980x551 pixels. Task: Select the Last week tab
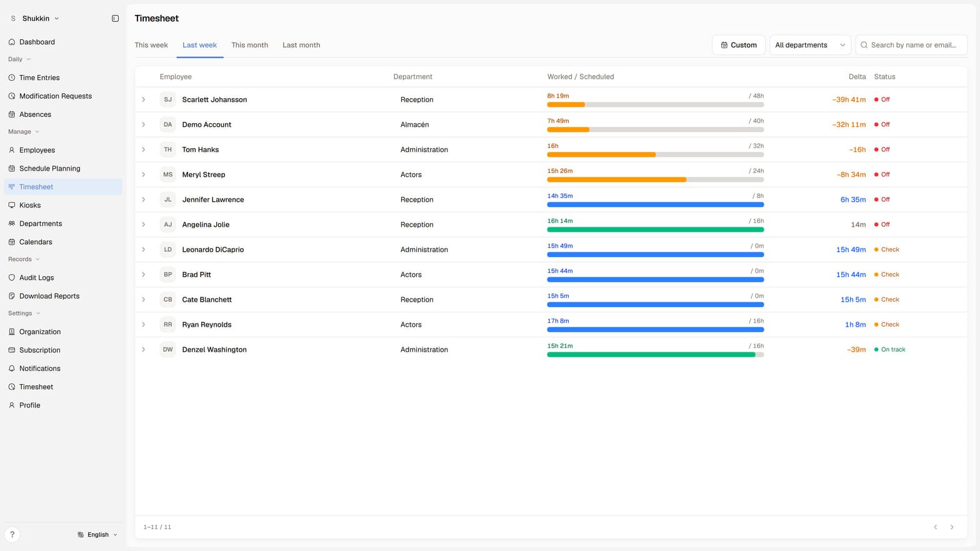(199, 45)
